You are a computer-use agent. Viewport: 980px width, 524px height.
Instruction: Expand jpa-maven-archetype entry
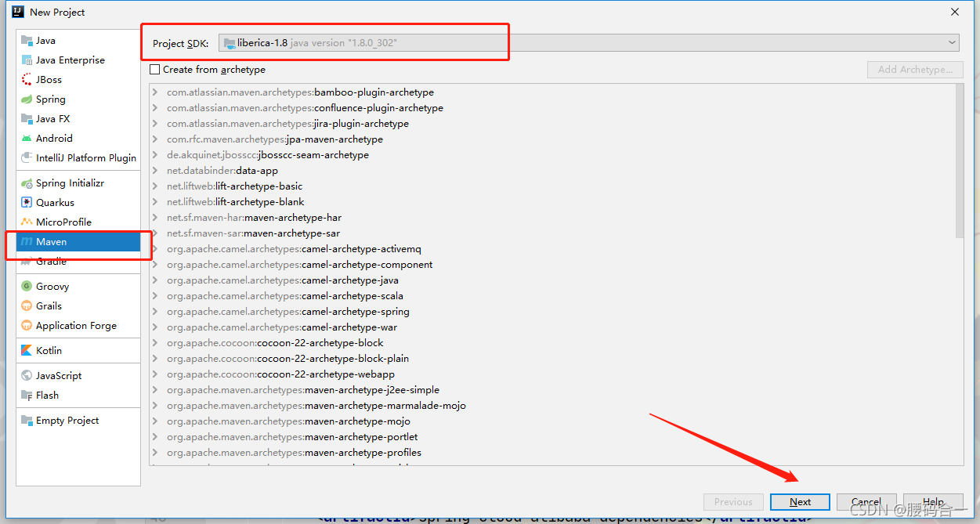click(x=155, y=139)
